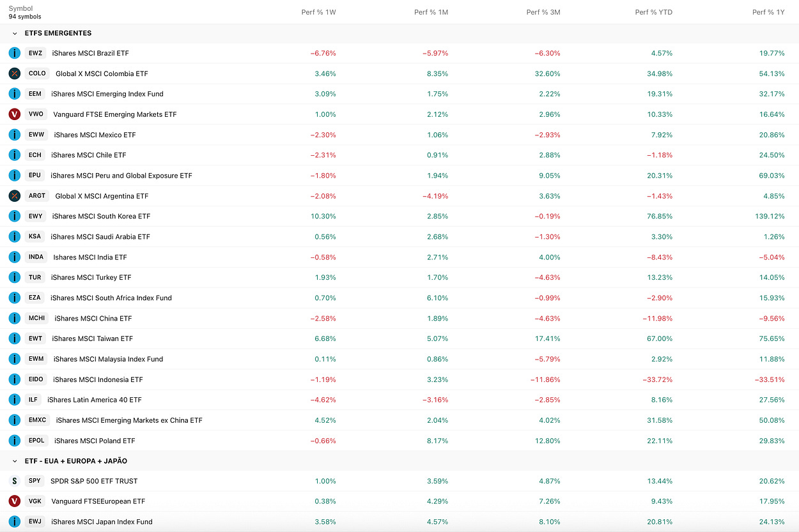Click the EIDO Indonesia iShares icon
Viewport: 799px width, 532px height.
coord(15,379)
